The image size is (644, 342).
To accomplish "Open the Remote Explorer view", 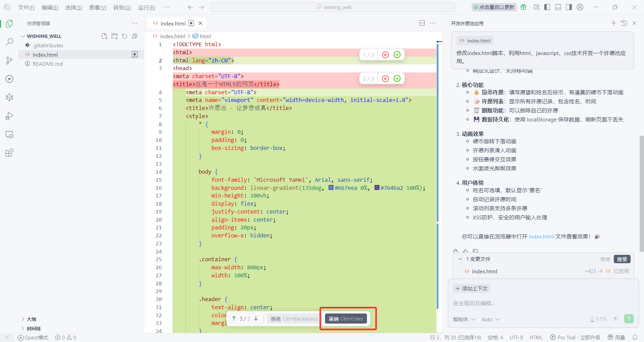I will tap(9, 134).
